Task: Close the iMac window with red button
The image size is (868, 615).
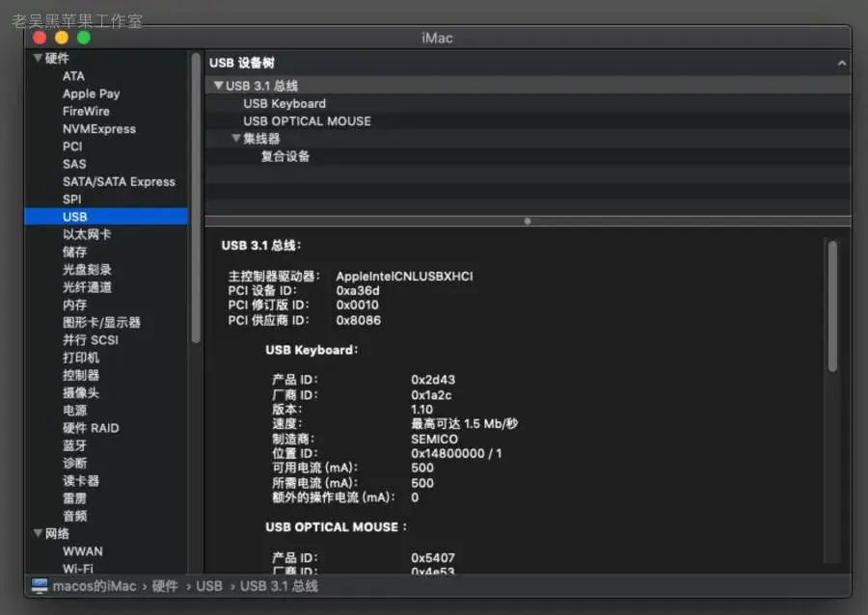Action: coord(40,38)
